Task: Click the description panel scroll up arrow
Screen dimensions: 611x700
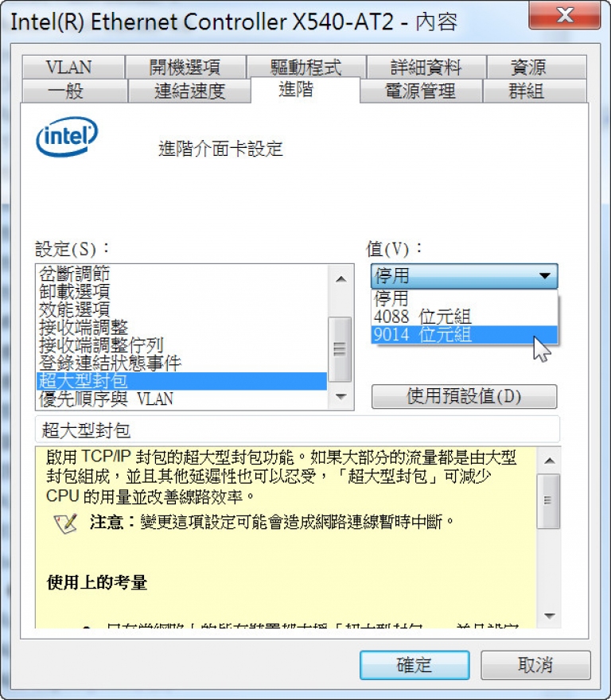Action: pyautogui.click(x=550, y=461)
